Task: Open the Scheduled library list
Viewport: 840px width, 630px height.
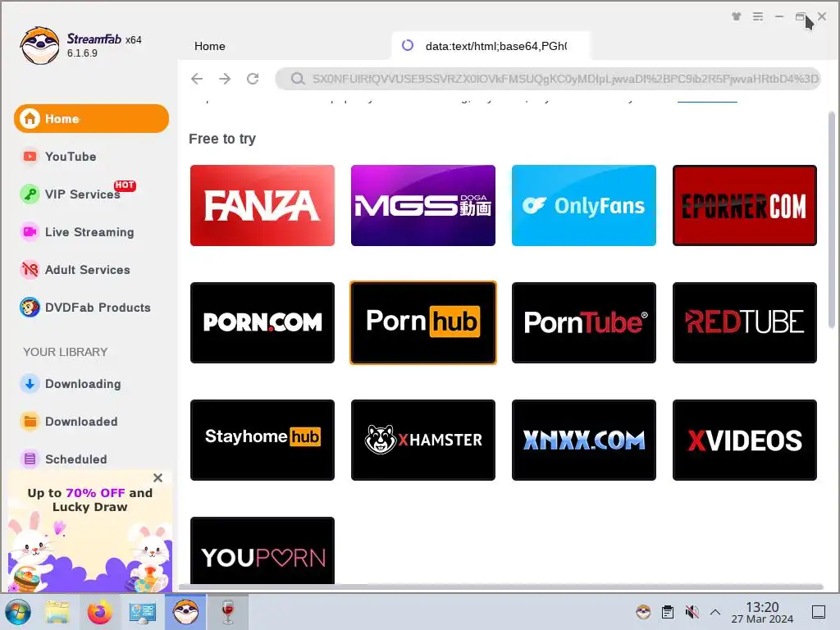Action: coord(75,459)
